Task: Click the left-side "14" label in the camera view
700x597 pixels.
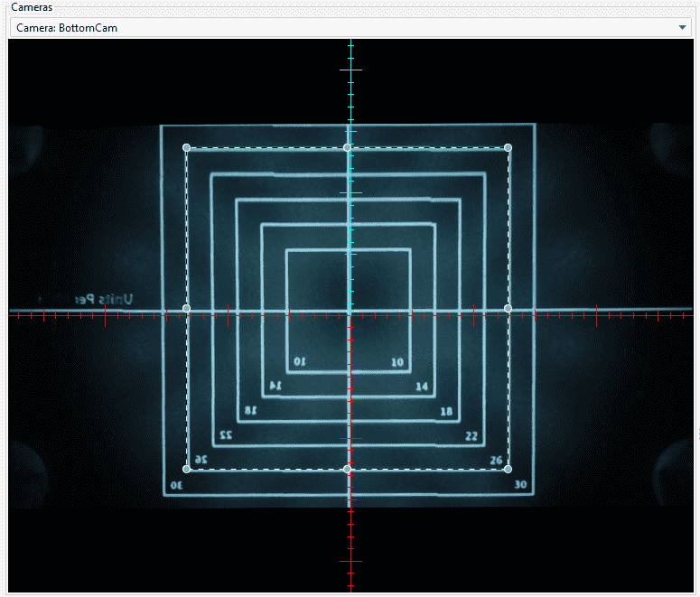Action: click(275, 386)
